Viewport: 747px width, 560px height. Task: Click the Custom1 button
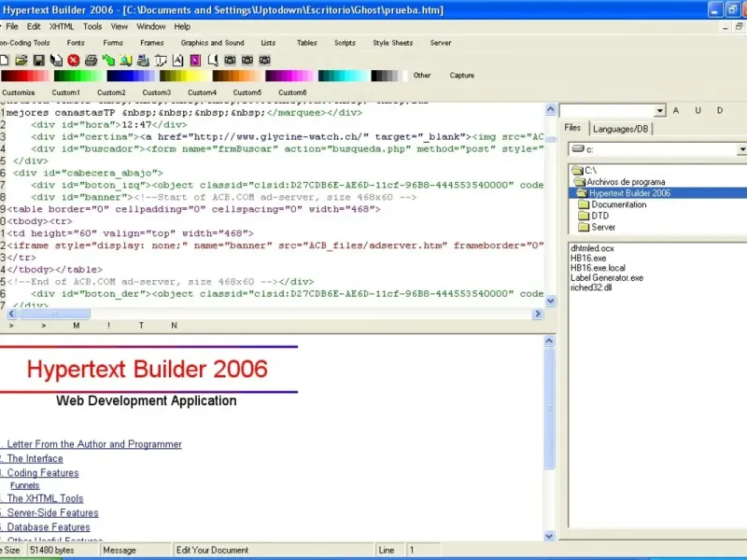pos(65,92)
